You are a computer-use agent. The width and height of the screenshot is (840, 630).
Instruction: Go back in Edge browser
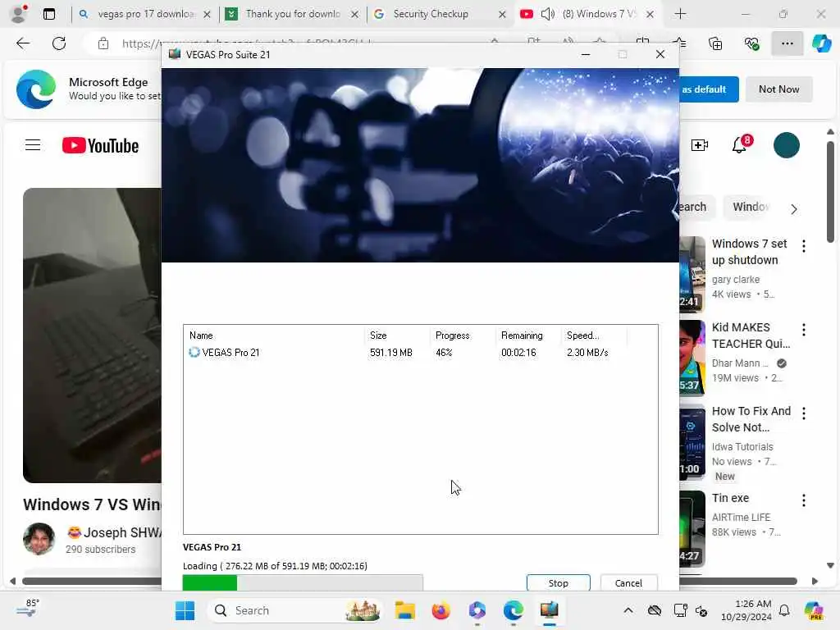click(22, 43)
